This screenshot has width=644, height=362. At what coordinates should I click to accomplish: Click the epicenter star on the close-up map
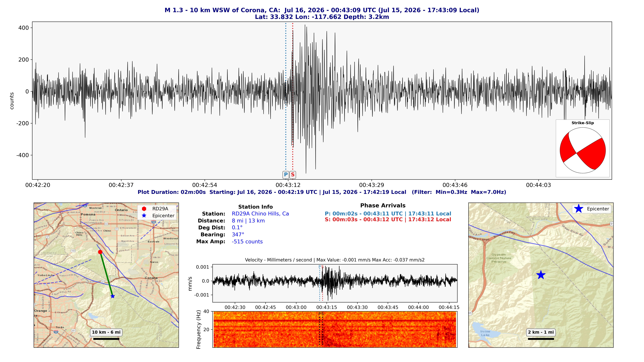tap(541, 275)
